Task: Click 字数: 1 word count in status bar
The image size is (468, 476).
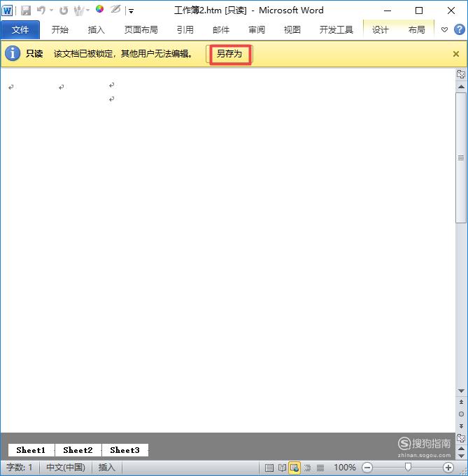Action: tap(20, 467)
